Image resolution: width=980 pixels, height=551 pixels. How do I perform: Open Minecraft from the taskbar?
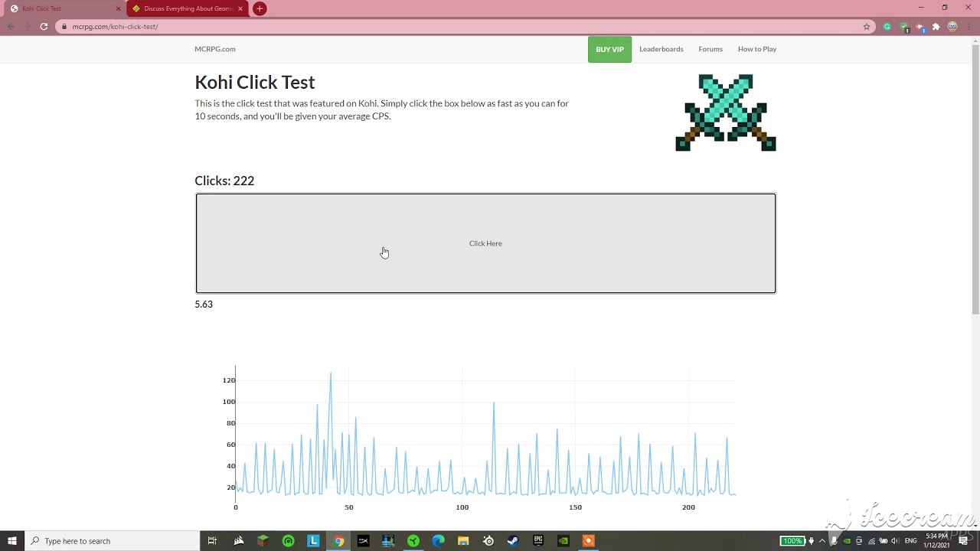tap(263, 541)
